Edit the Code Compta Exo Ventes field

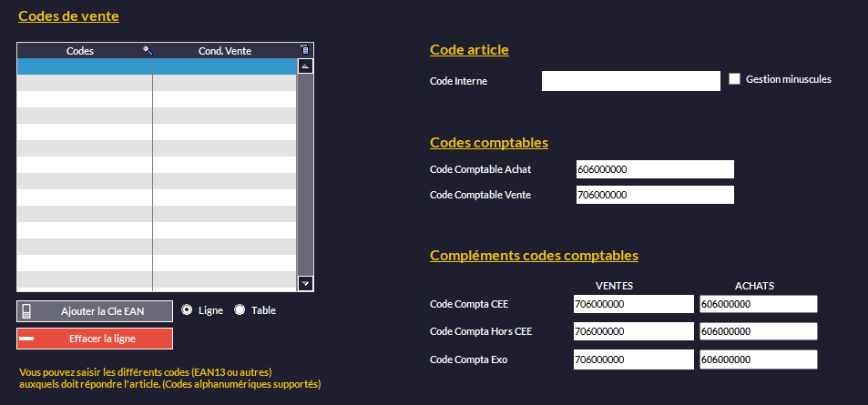point(633,359)
